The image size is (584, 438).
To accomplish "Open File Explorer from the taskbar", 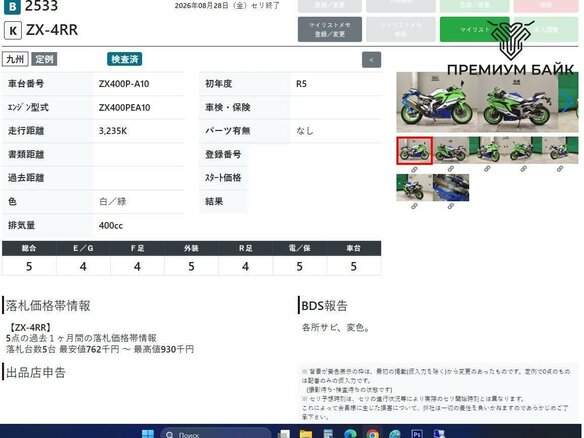I will click(306, 434).
